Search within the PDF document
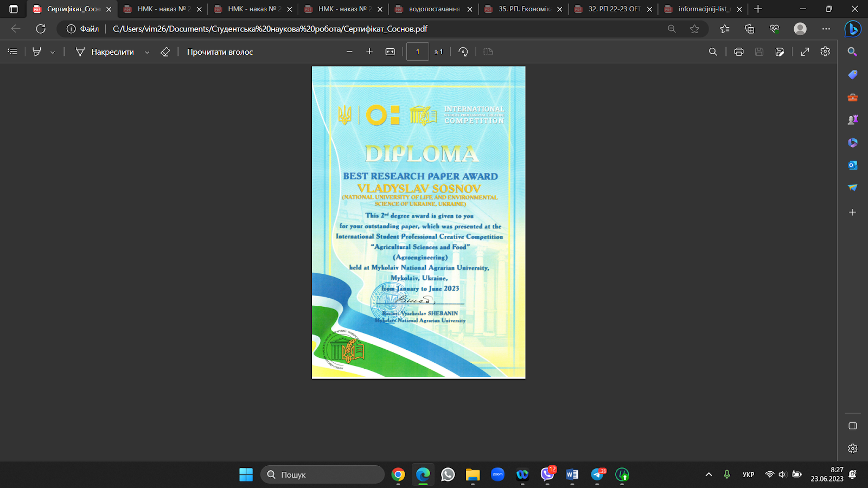 tap(713, 52)
